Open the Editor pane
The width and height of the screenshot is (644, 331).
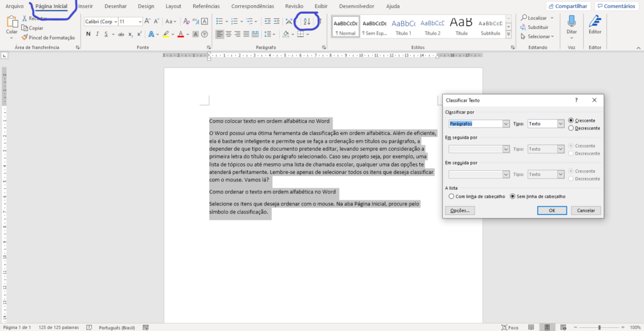595,25
